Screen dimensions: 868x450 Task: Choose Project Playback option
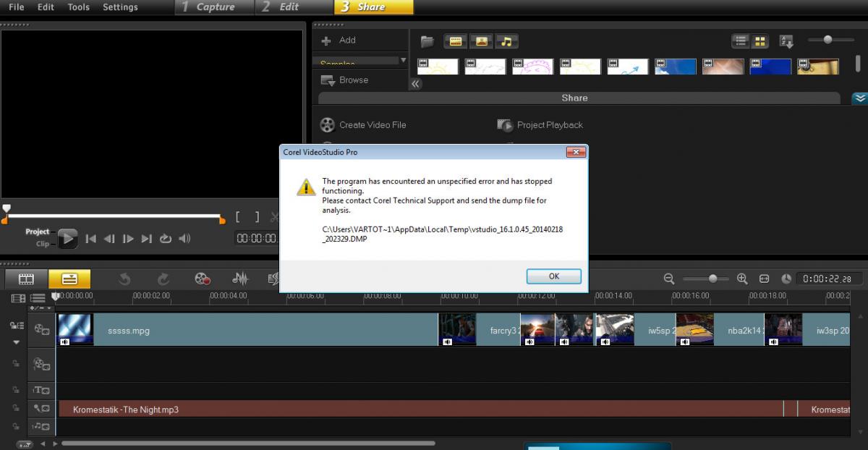(x=540, y=125)
